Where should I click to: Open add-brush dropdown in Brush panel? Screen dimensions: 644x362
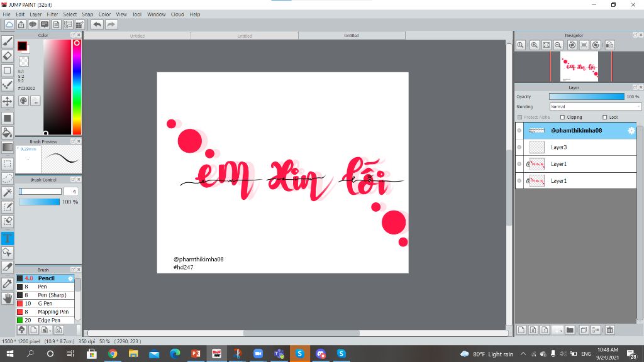(47, 330)
